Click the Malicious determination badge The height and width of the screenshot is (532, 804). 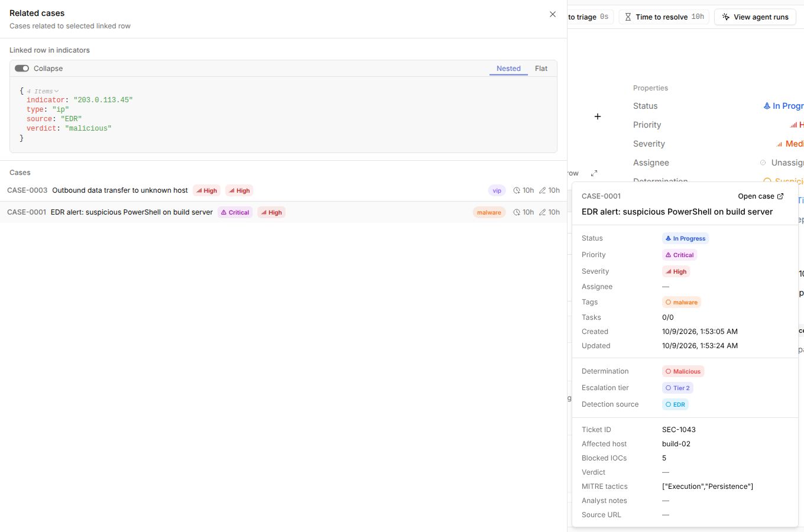683,371
